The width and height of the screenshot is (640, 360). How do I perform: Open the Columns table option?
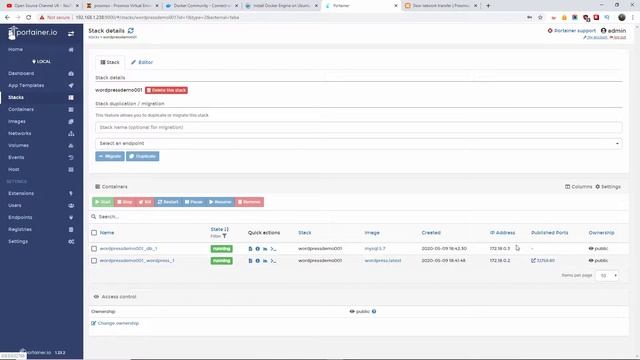[x=578, y=187]
